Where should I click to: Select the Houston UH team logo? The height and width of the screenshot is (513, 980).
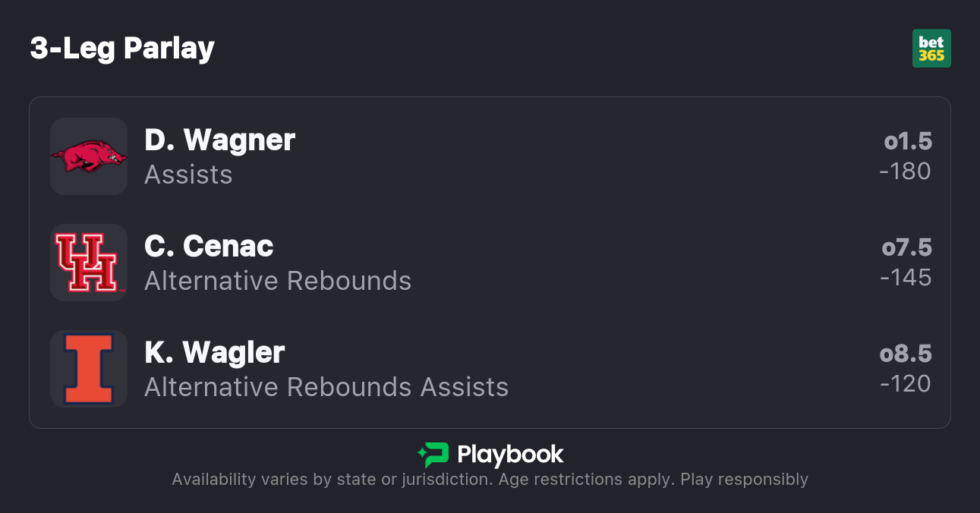pos(89,263)
